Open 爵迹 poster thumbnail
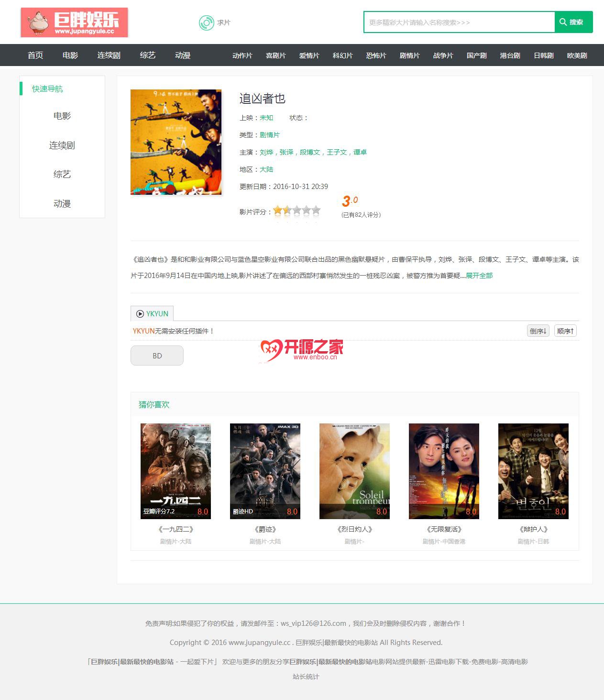 point(265,471)
